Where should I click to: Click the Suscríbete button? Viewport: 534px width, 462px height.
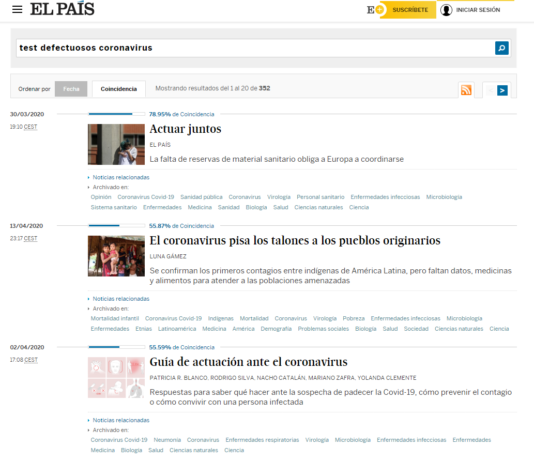[x=410, y=10]
